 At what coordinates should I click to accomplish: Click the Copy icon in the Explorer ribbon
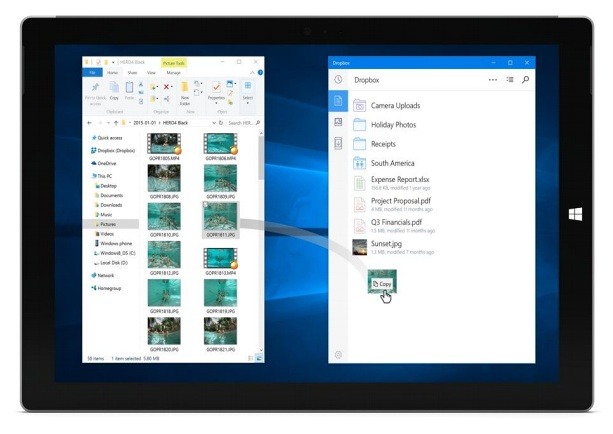[x=114, y=87]
